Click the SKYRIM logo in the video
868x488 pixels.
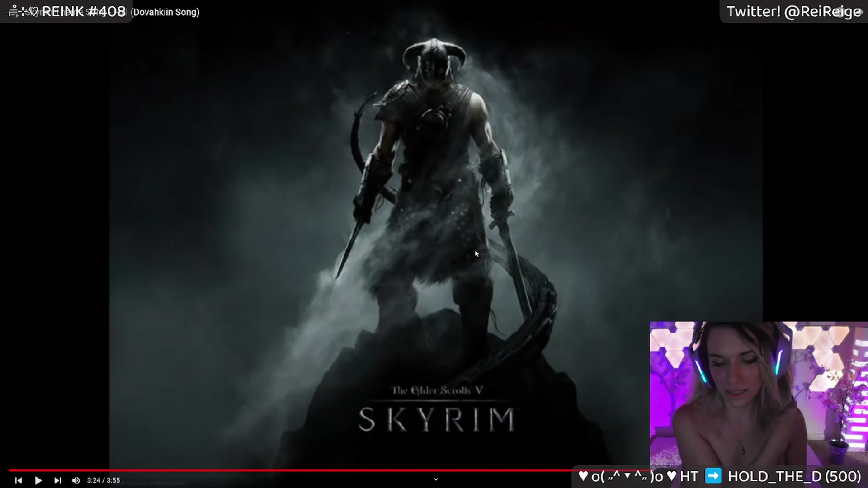[x=437, y=419]
